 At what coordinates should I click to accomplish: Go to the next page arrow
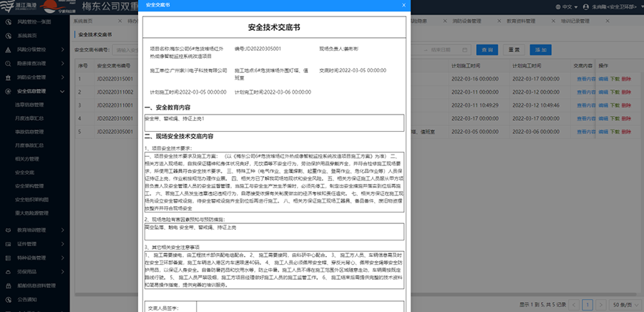601,305
